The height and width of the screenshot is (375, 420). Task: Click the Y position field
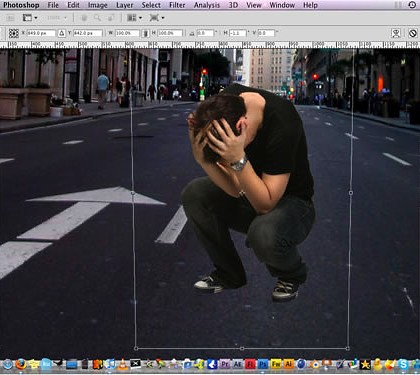point(87,33)
